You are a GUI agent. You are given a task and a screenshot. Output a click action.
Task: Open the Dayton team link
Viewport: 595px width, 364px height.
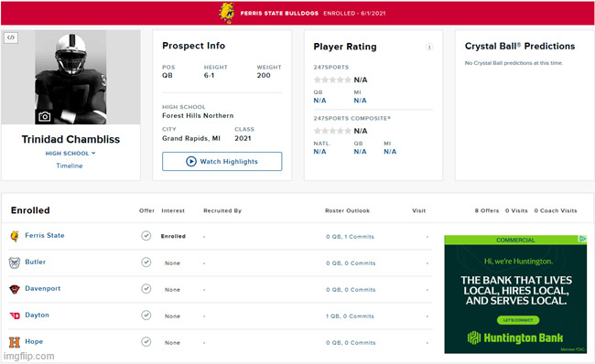click(x=38, y=316)
